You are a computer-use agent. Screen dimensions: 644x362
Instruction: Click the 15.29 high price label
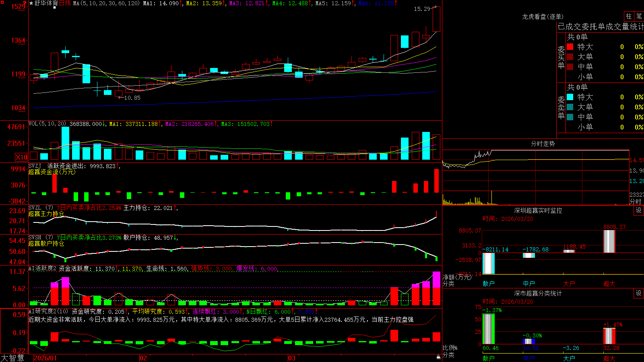(422, 8)
